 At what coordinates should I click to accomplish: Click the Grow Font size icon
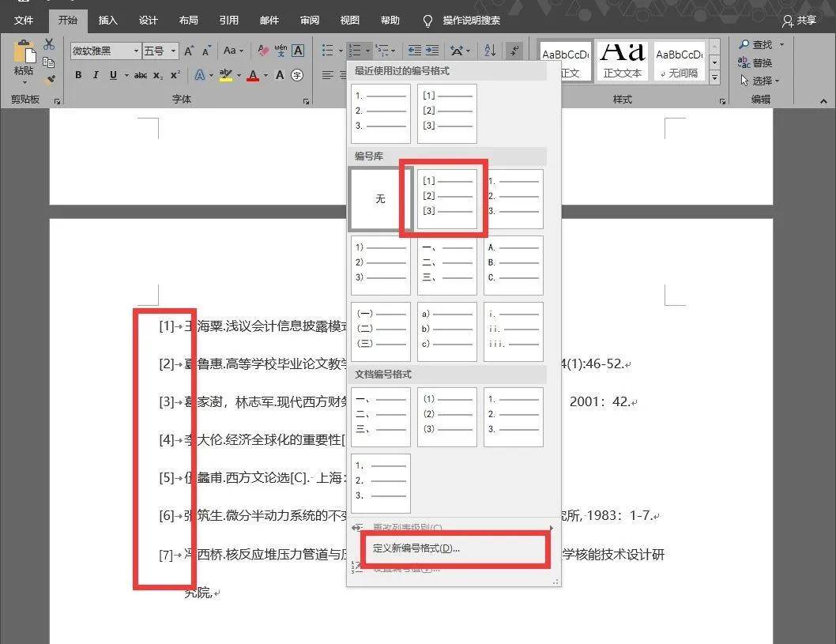189,51
